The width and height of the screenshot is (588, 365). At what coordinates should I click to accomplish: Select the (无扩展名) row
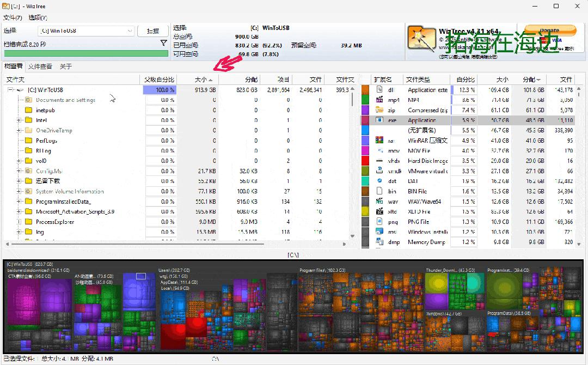pos(468,130)
